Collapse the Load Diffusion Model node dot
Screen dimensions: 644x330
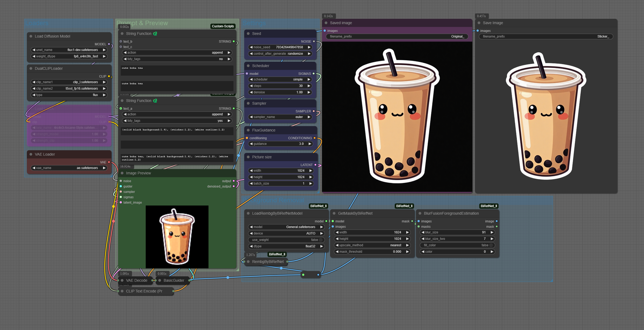[x=31, y=36]
